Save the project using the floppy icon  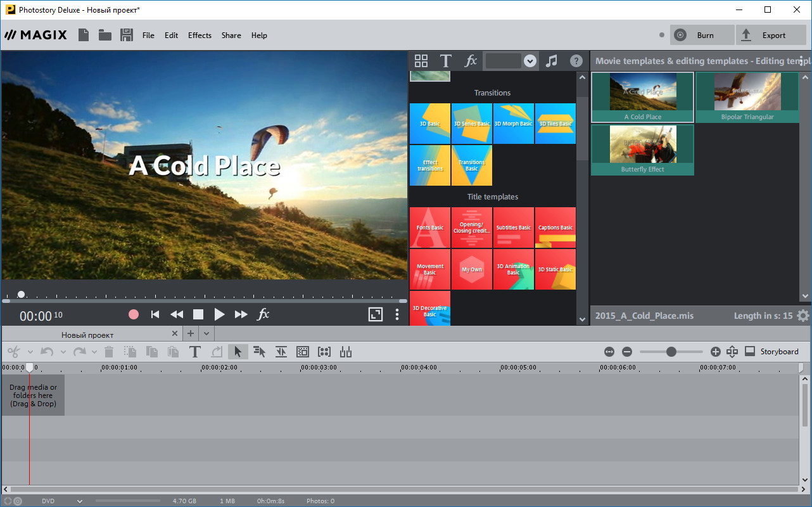[x=126, y=35]
